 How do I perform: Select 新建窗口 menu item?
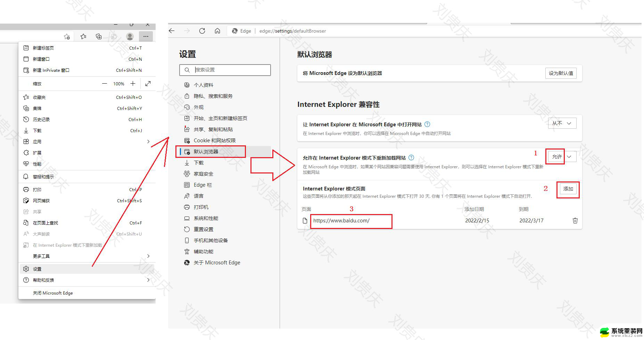[87, 59]
